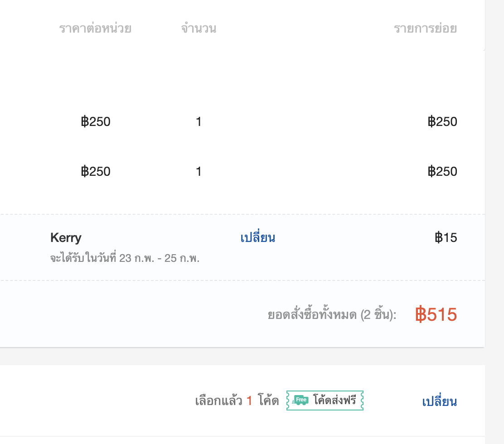This screenshot has height=444, width=504.
Task: Click the จำนวน column header
Action: (199, 29)
